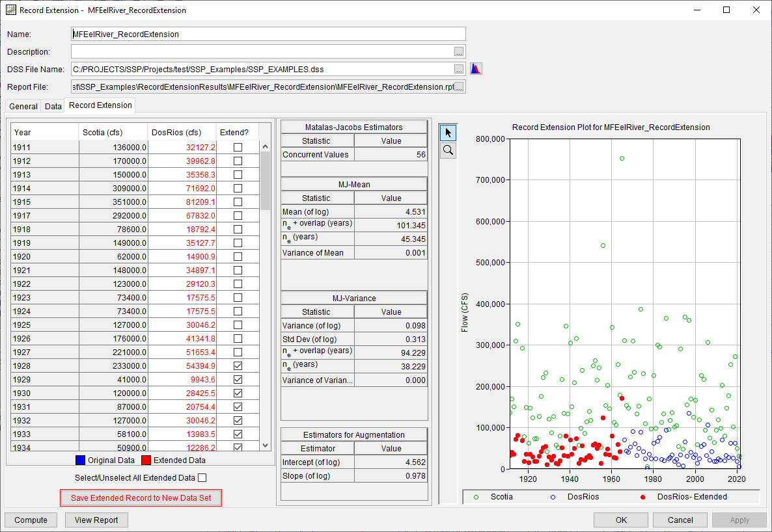Click the Concurrent Values value 56
Image resolution: width=772 pixels, height=532 pixels.
pos(391,155)
